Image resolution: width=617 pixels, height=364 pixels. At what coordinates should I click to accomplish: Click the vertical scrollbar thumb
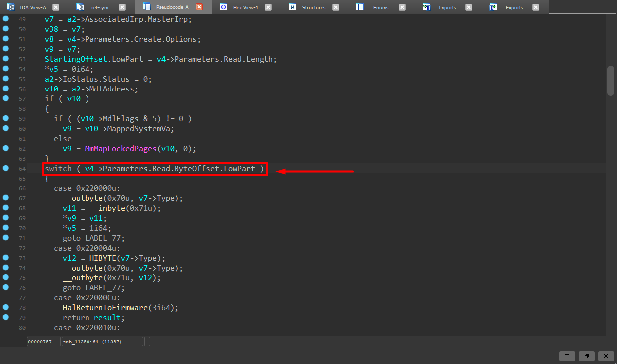(610, 80)
